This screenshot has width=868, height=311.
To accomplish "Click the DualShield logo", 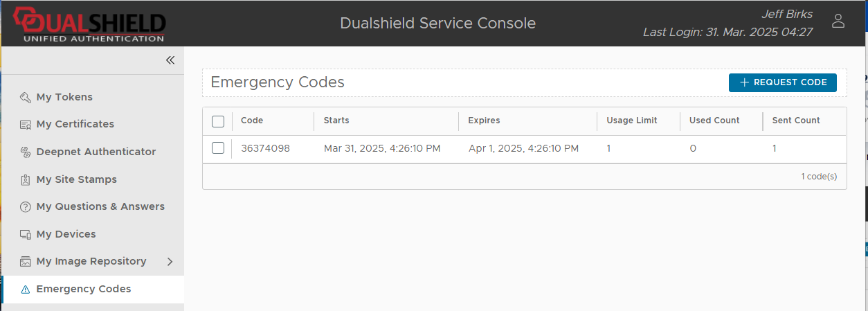I will click(88, 24).
